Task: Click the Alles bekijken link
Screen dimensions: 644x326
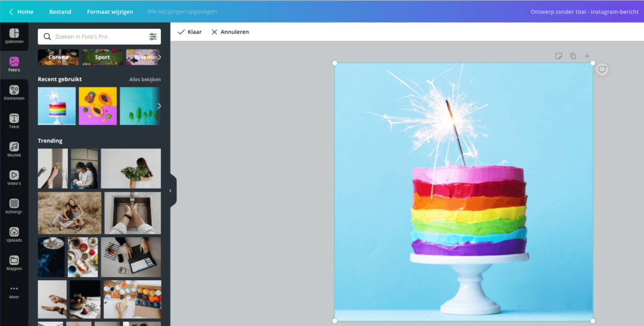Action: (x=145, y=80)
